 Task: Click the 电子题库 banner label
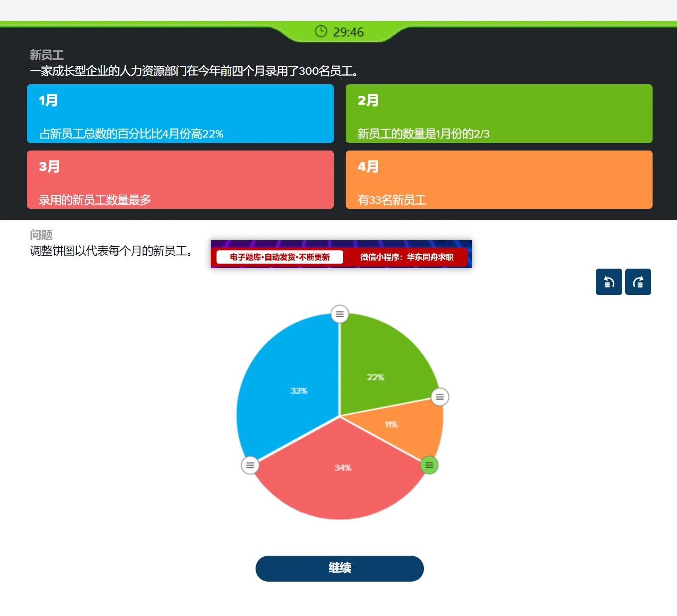(x=280, y=257)
